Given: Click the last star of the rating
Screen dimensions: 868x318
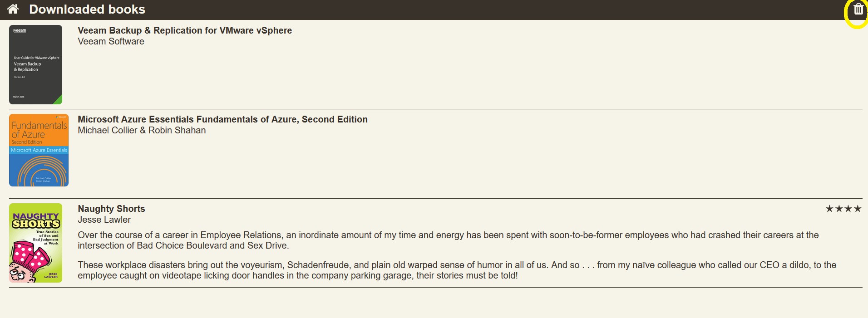Looking at the screenshot, I should [858, 209].
